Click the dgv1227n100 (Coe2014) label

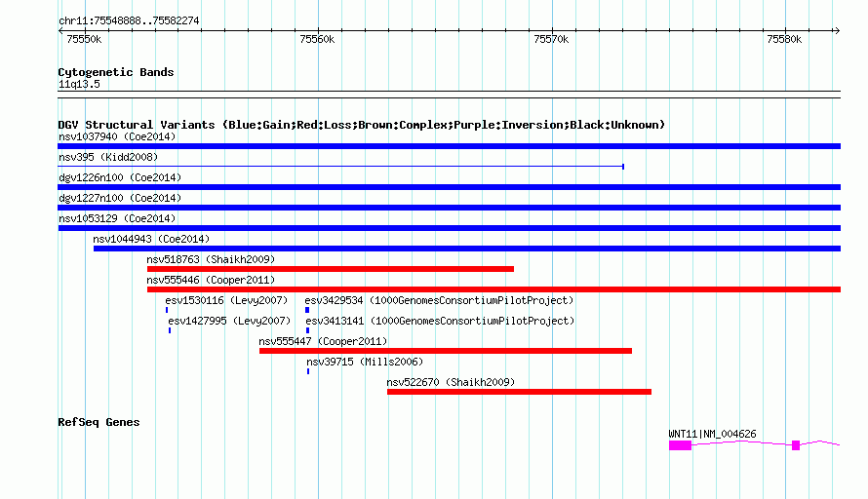[x=120, y=198]
